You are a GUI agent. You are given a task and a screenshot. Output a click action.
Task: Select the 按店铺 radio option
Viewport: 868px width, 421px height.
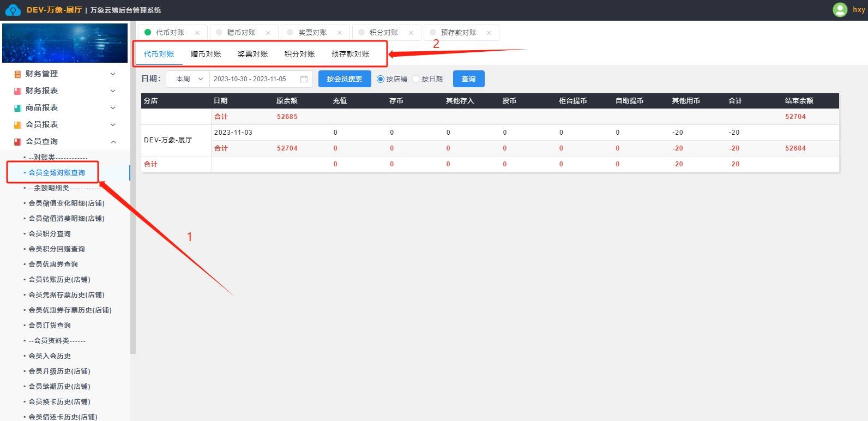point(381,79)
